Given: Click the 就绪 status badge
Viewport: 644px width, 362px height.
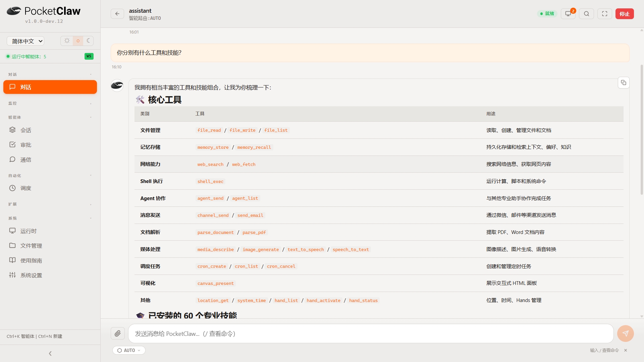Looking at the screenshot, I should [547, 14].
